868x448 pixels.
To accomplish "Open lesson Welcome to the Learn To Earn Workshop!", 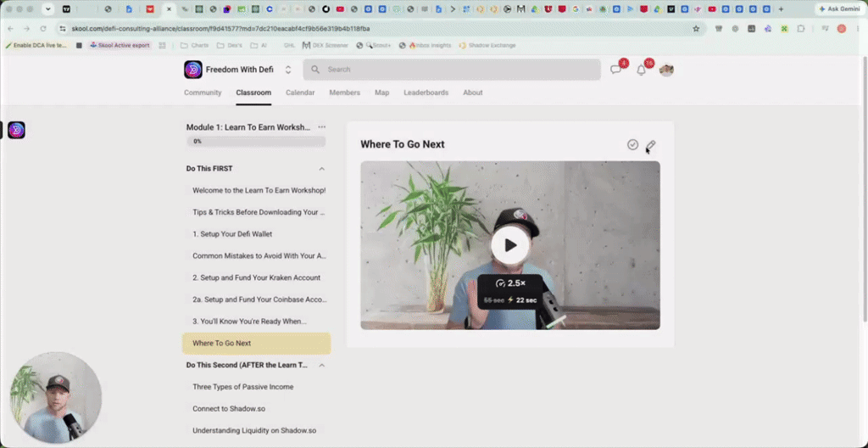I will click(257, 190).
